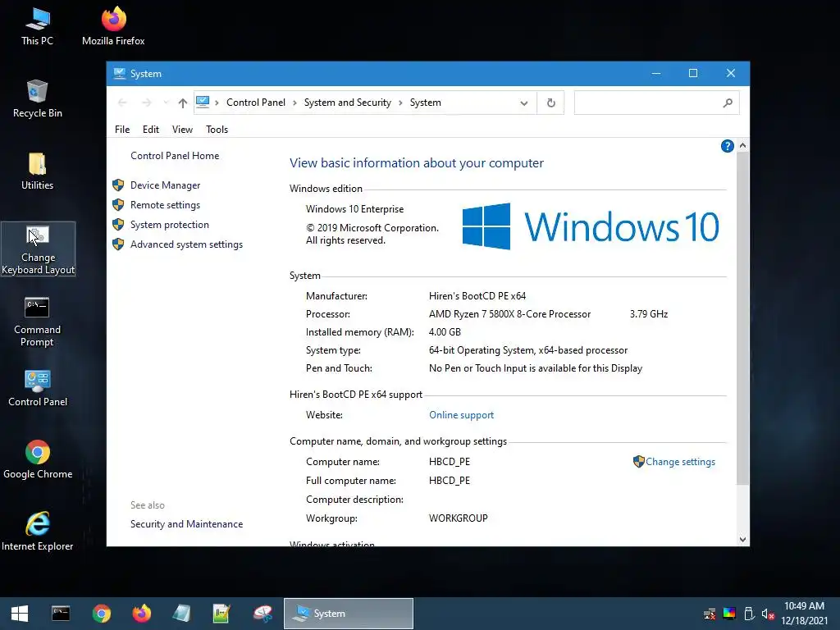Launch Internet Explorer from desktop
Screen dimensions: 840x630
(38, 532)
